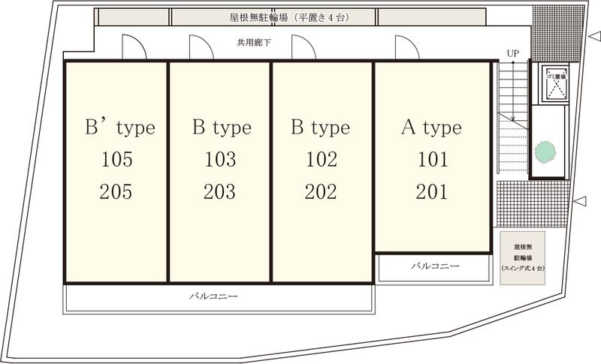The width and height of the screenshot is (601, 364).
Task: Select the door swing of unit 103
Action: click(x=201, y=47)
